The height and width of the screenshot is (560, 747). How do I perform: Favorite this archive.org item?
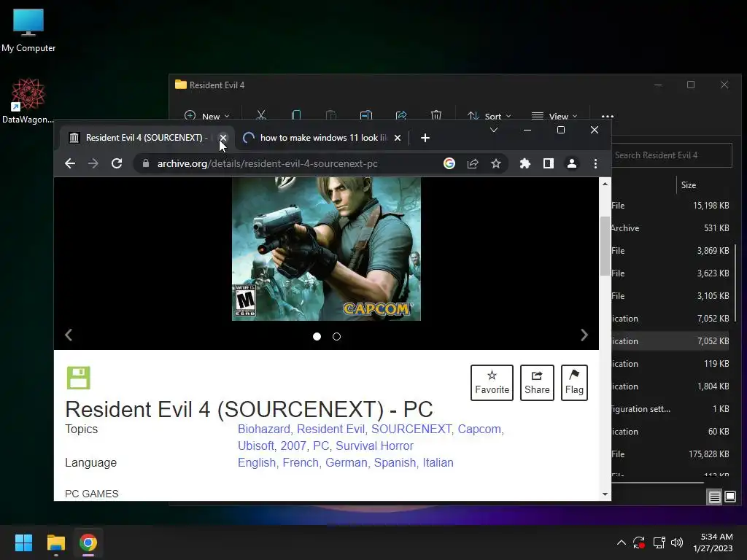pyautogui.click(x=492, y=383)
